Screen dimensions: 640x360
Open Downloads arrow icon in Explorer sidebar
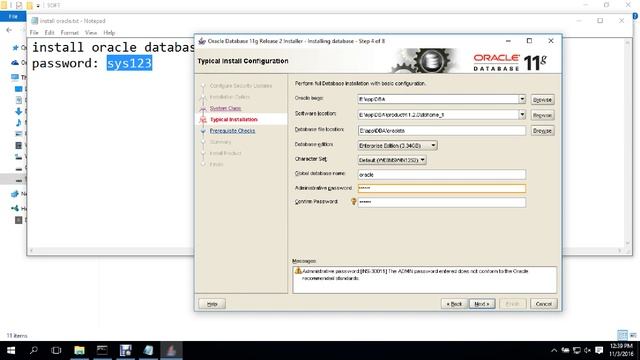(x=19, y=111)
